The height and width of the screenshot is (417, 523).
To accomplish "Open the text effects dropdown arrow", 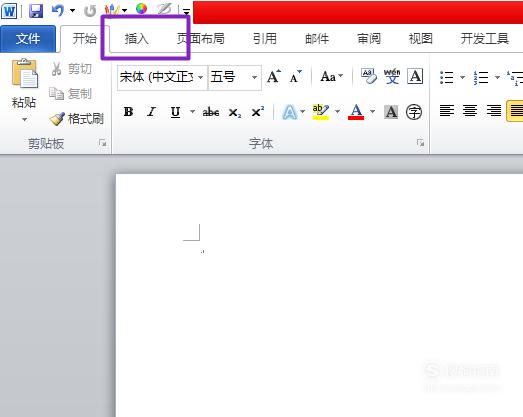I will (x=303, y=111).
